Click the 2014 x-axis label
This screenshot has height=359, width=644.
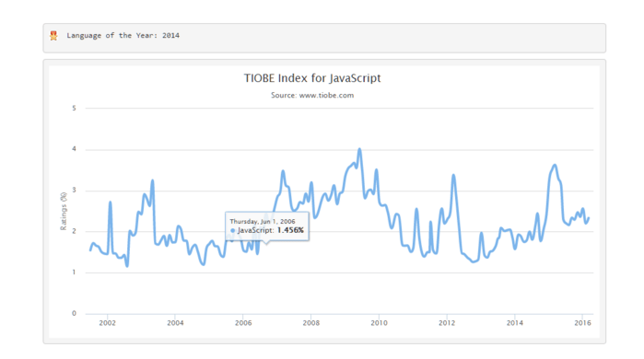[515, 323]
